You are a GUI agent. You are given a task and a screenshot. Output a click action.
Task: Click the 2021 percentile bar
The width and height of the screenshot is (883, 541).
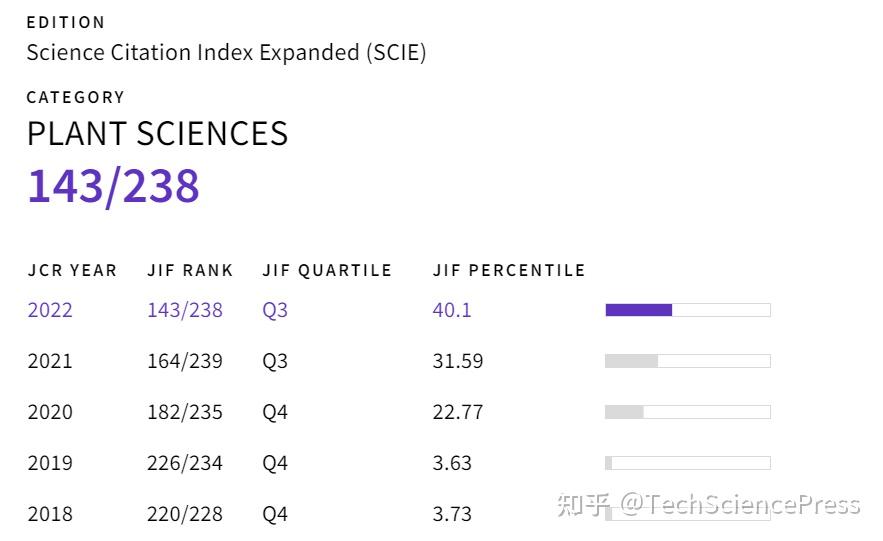pos(687,361)
